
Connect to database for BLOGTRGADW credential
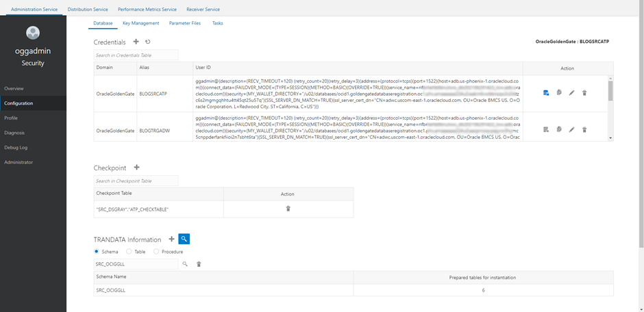point(546,129)
